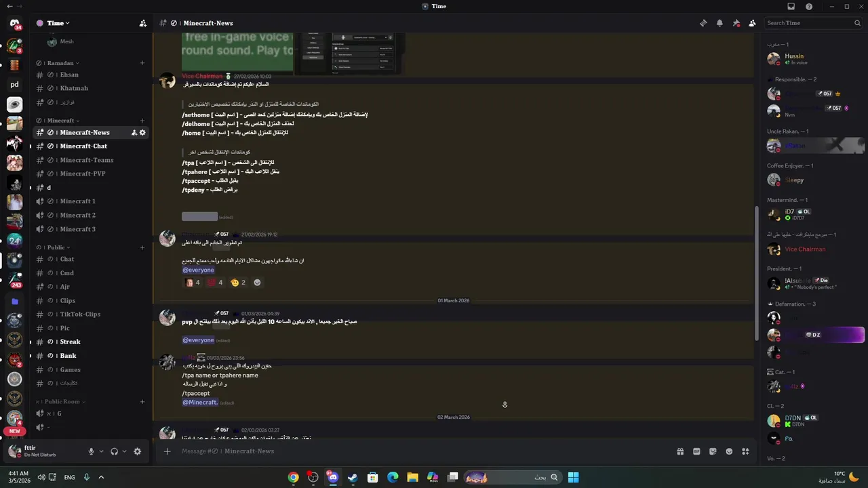This screenshot has height=488, width=868.
Task: Open File Explorer in Windows taskbar
Action: pyautogui.click(x=412, y=477)
